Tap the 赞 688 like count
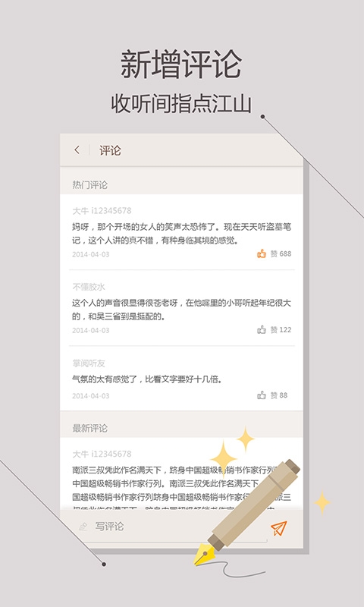This screenshot has height=607, width=364. (281, 254)
